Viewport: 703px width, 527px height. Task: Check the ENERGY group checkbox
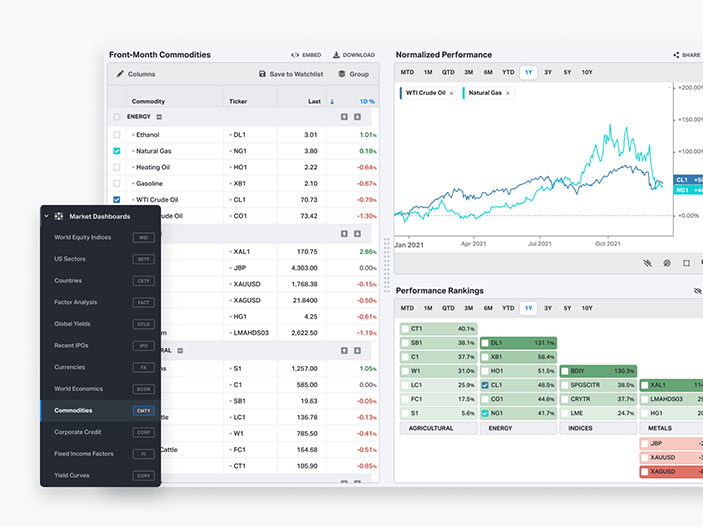tap(117, 117)
